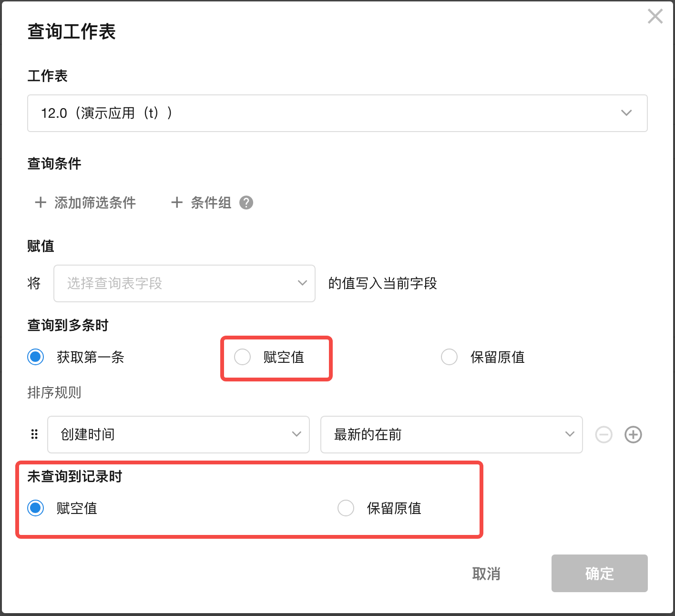The height and width of the screenshot is (616, 675).
Task: Select 赋空值 under 查询到多条时
Action: [243, 357]
